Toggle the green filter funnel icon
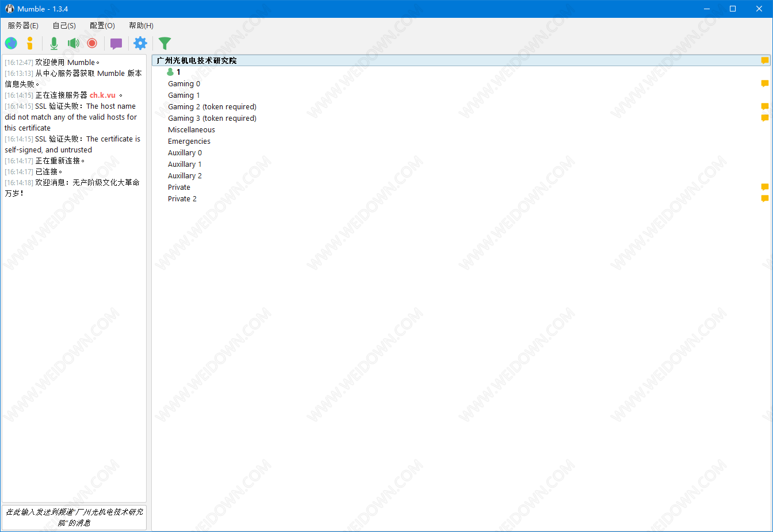Viewport: 773px width, 532px height. (x=164, y=43)
